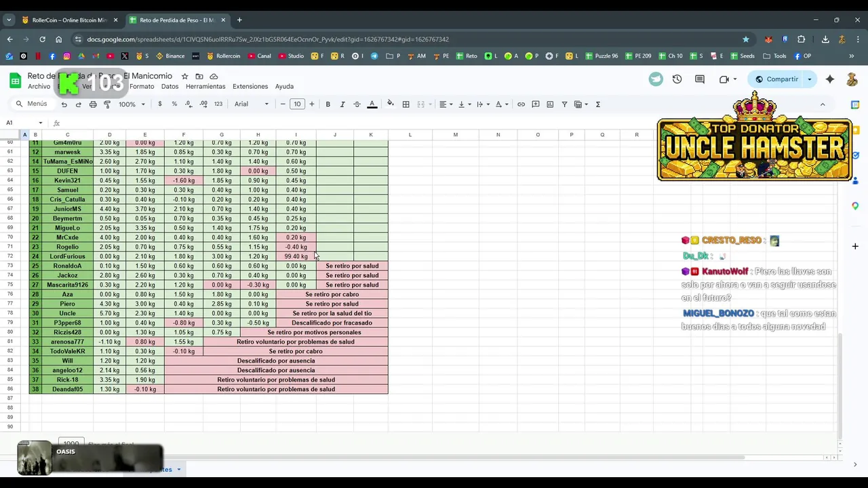Toggle italic formatting
868x488 pixels.
tap(342, 104)
